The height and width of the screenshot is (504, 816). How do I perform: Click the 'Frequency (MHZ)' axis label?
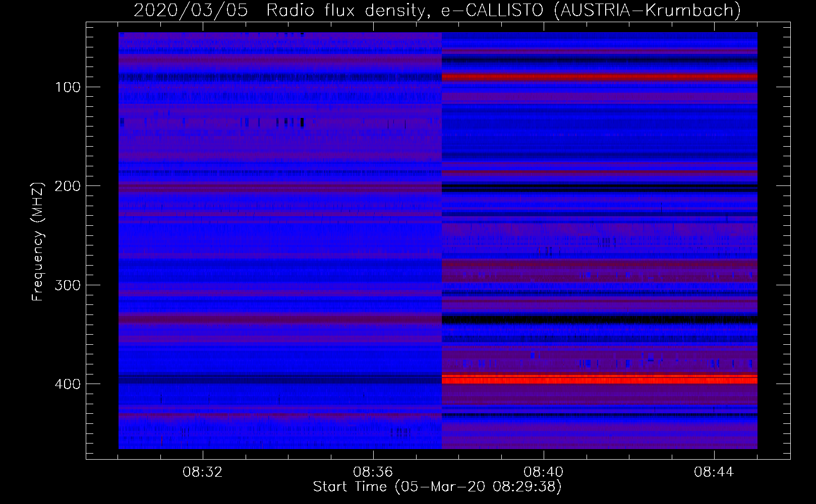coord(38,241)
